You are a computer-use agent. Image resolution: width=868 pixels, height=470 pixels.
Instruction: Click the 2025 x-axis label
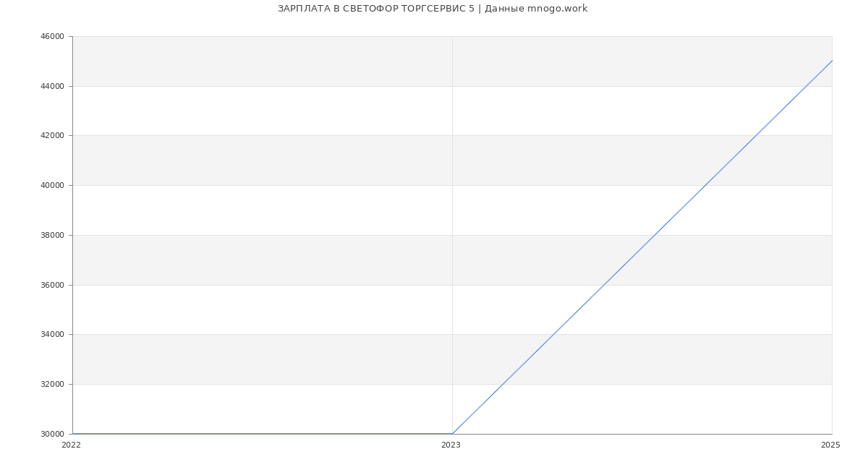click(830, 445)
